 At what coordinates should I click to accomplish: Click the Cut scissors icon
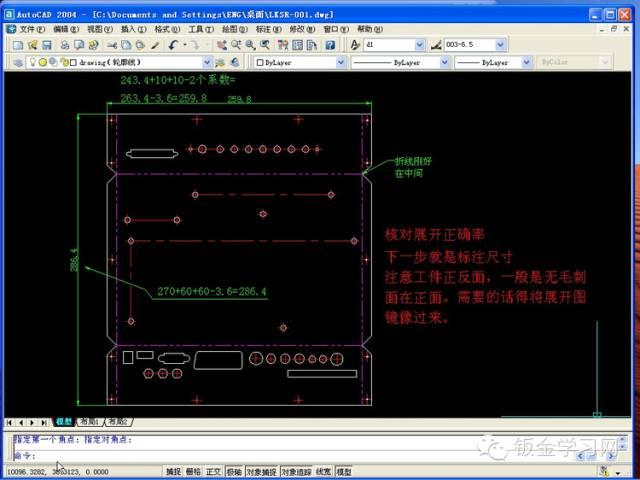[112, 45]
